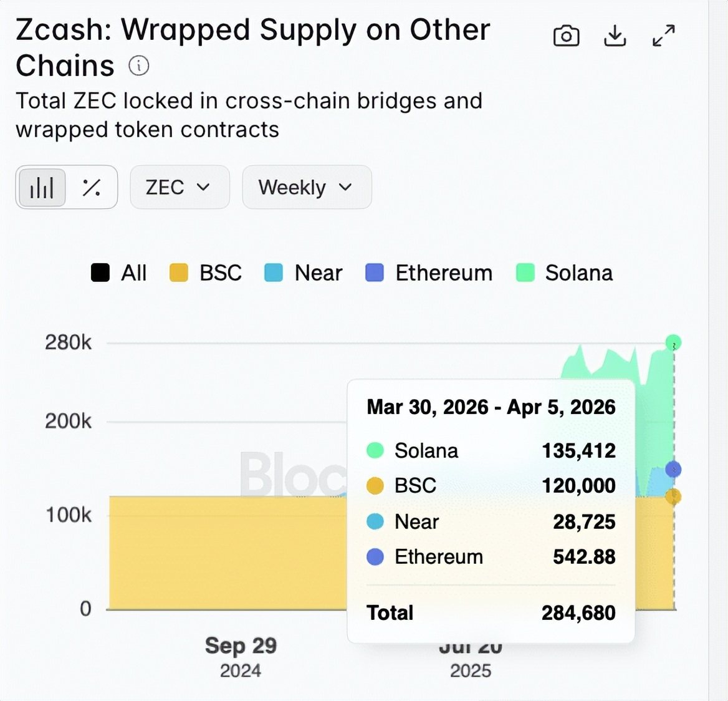This screenshot has height=701, width=728.
Task: Open the info tooltip beside the title
Action: pyautogui.click(x=138, y=65)
